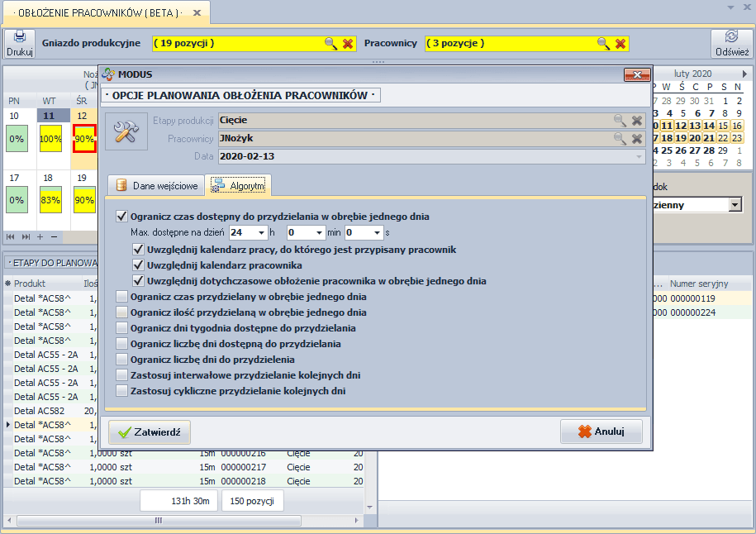Screen dimensions: 756x534
Task: Select the Detal AC582 row
Action: pyautogui.click(x=50, y=411)
